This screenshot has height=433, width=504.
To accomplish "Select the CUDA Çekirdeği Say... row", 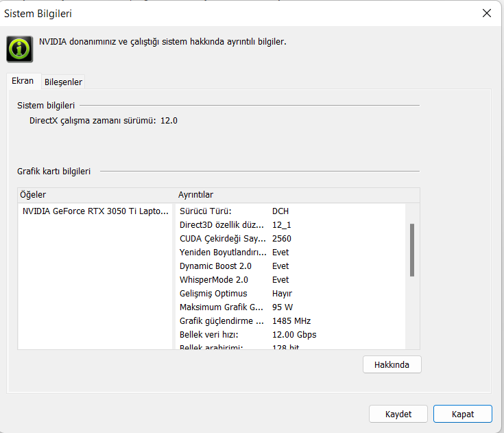I will [x=291, y=239].
